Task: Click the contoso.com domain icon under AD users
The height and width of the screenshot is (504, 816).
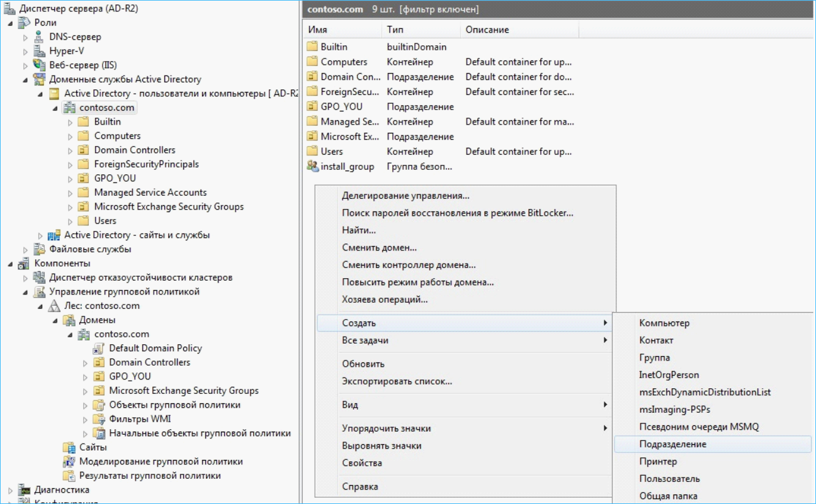Action: [69, 108]
